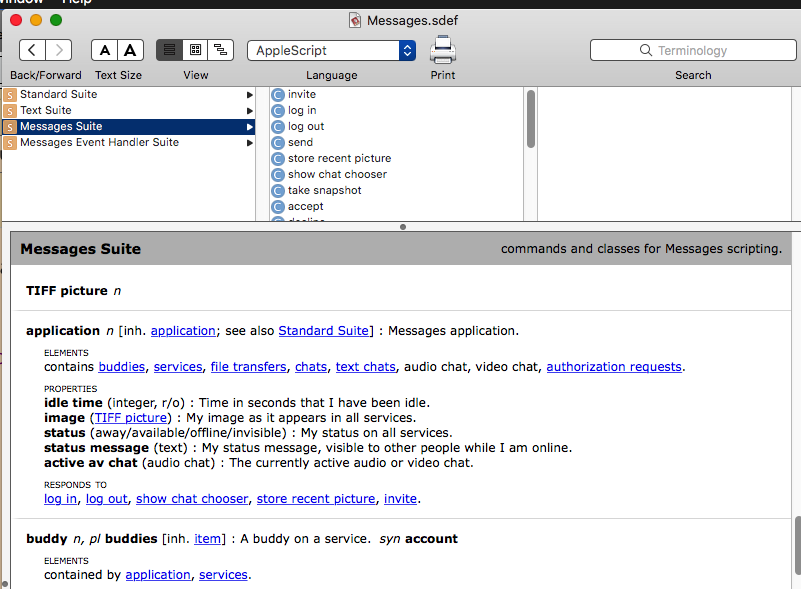Enable the list dictionary view
Image resolution: width=801 pixels, height=589 pixels.
[169, 49]
